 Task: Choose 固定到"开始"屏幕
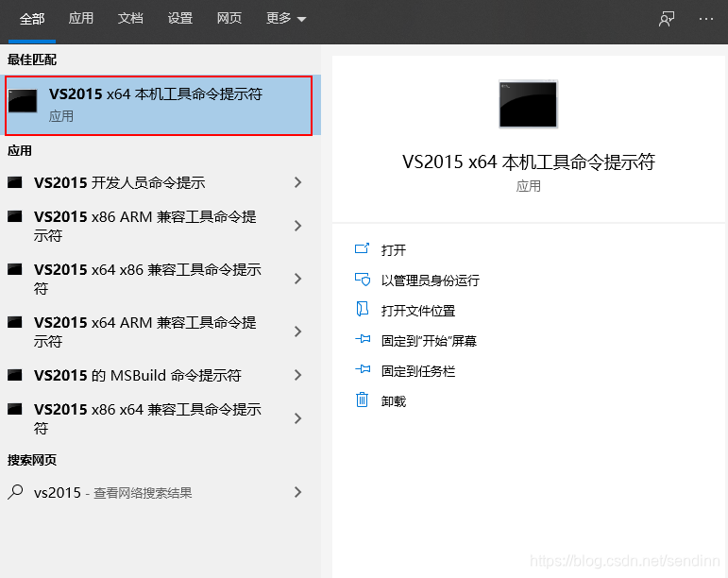point(429,341)
